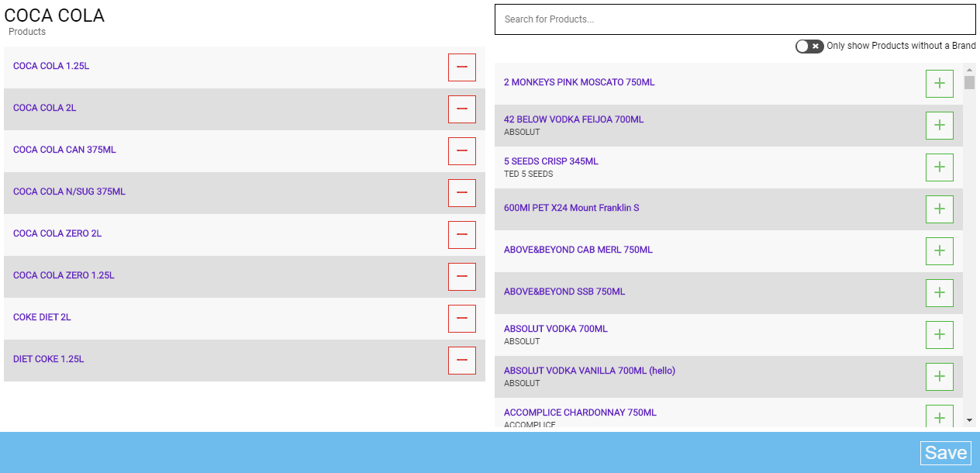
Task: Remove COCA COLA N/SUG 375ML minus button
Action: (x=462, y=193)
